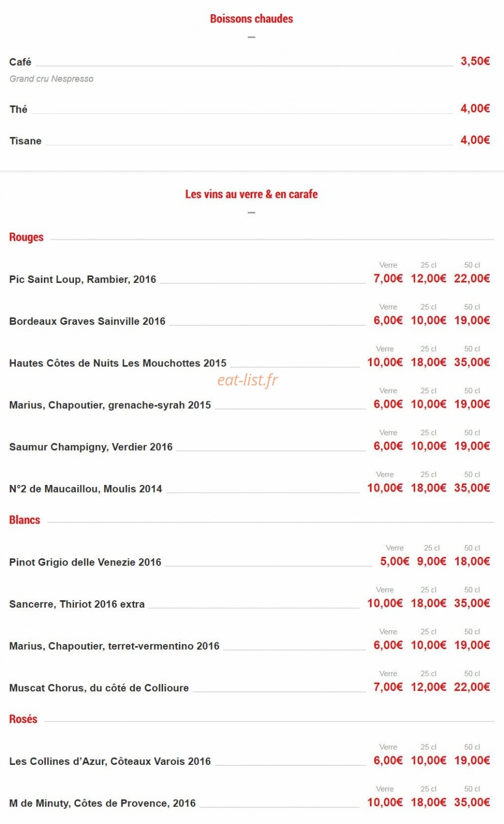Click the 3,50€ price for Café
Screen dimensions: 504x824
(x=475, y=61)
